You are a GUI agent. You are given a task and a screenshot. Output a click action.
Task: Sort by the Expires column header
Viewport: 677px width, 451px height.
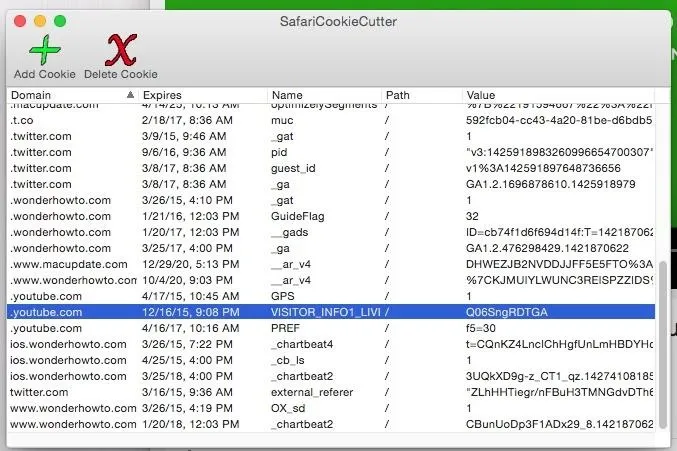pos(203,95)
